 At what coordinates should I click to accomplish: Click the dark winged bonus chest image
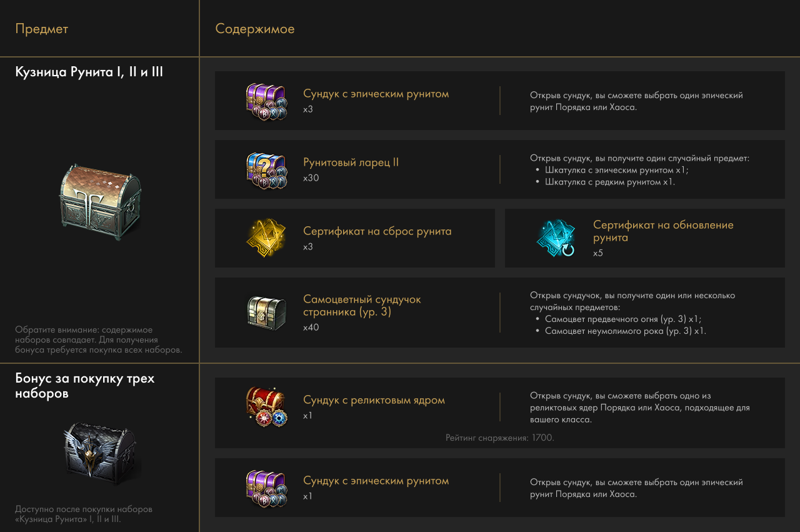pos(100,450)
